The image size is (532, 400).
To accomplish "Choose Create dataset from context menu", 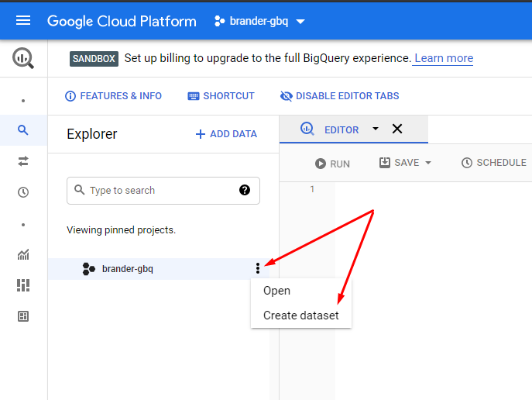I will [300, 316].
